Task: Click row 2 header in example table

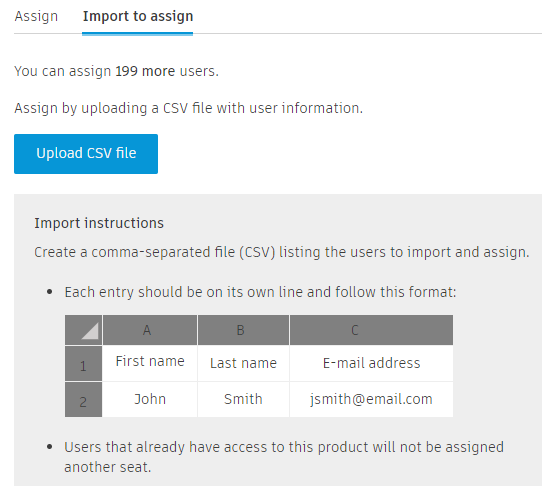Action: (x=83, y=399)
